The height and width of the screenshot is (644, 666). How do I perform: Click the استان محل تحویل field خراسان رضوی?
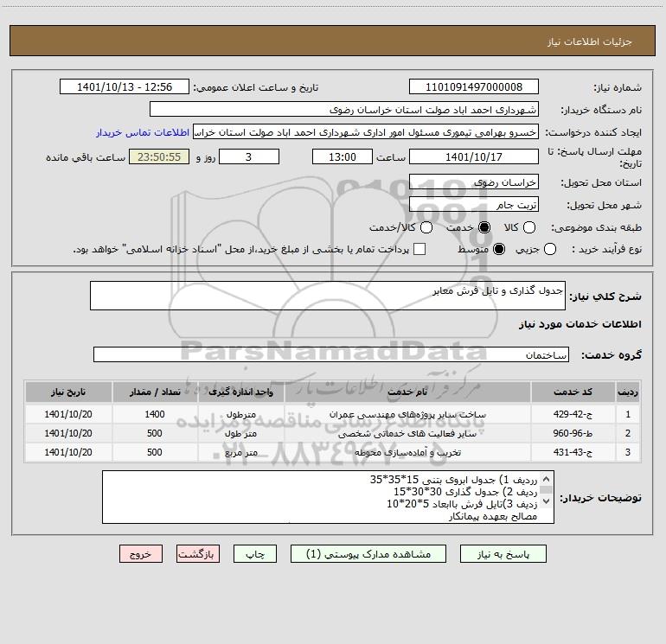click(x=474, y=182)
